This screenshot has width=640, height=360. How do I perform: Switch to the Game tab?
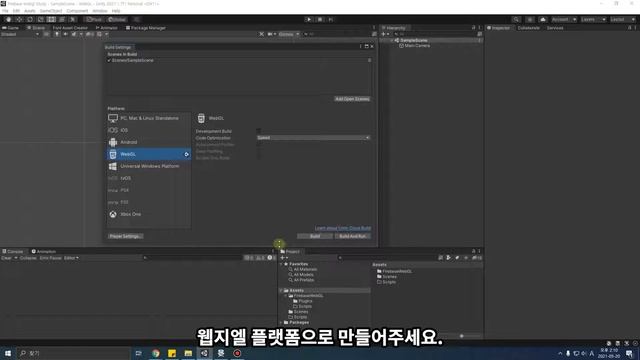[11, 28]
